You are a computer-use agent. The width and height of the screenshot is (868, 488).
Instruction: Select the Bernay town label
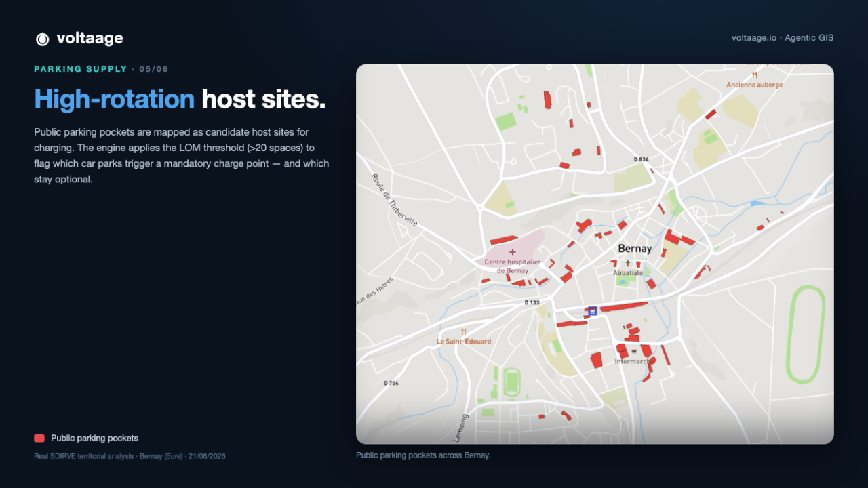coord(635,249)
